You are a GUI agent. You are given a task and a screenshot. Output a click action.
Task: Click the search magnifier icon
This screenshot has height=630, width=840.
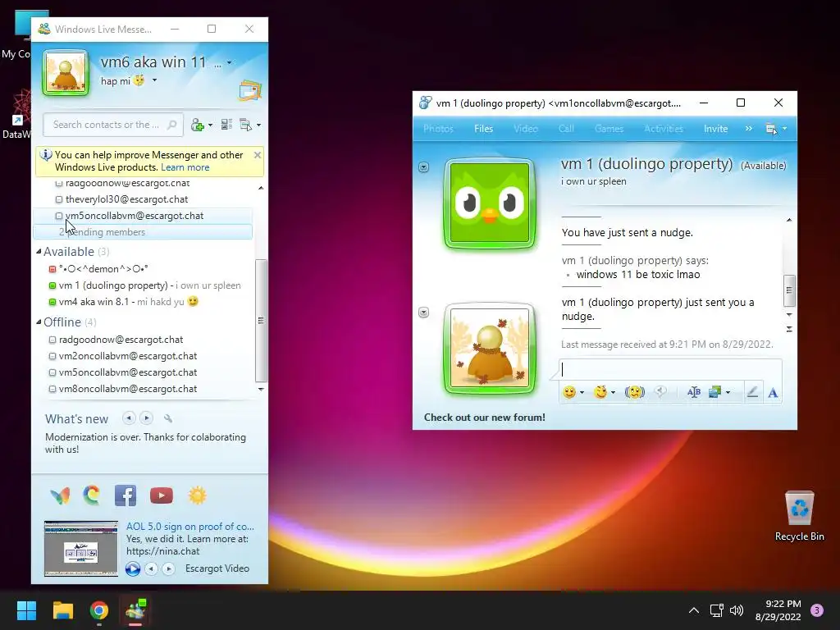pos(172,125)
